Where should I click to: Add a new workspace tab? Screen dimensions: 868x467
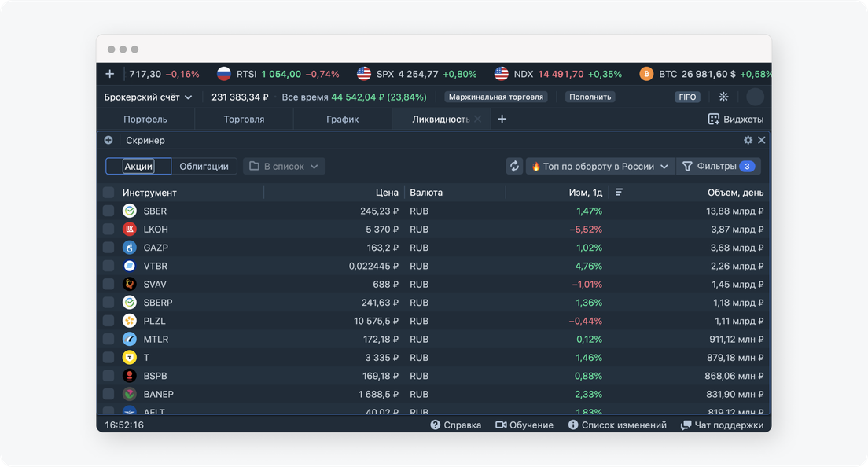pyautogui.click(x=502, y=119)
